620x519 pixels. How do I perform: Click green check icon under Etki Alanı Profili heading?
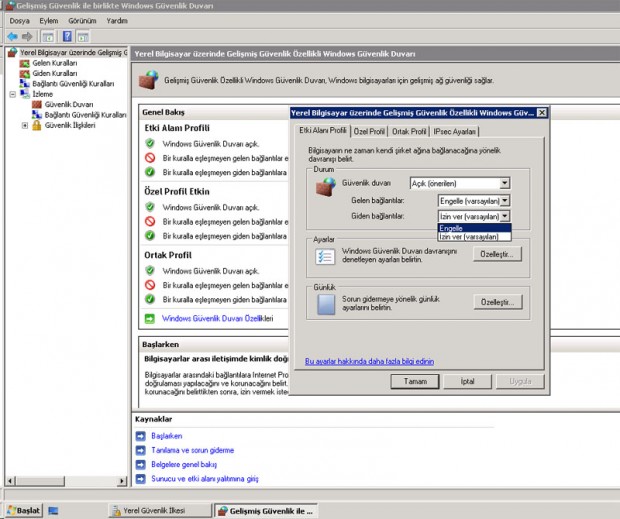[150, 143]
